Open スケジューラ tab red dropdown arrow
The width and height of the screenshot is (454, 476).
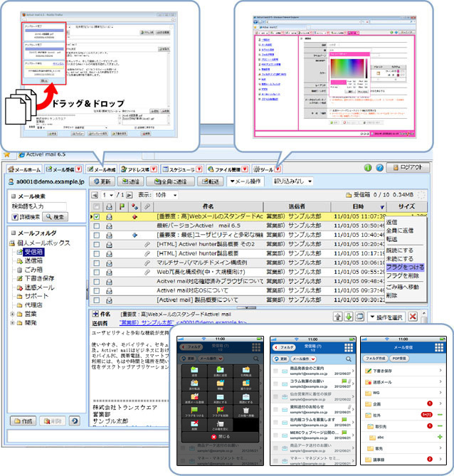[x=199, y=169]
